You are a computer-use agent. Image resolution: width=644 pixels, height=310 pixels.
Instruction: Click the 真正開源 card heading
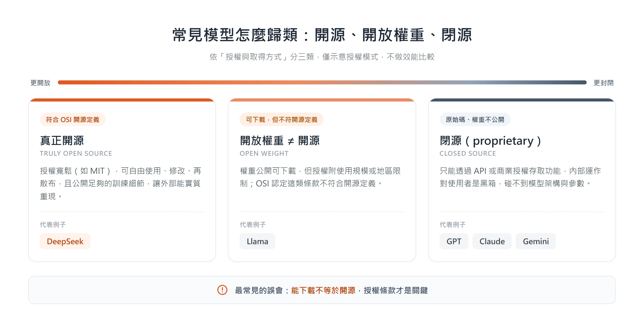(62, 140)
